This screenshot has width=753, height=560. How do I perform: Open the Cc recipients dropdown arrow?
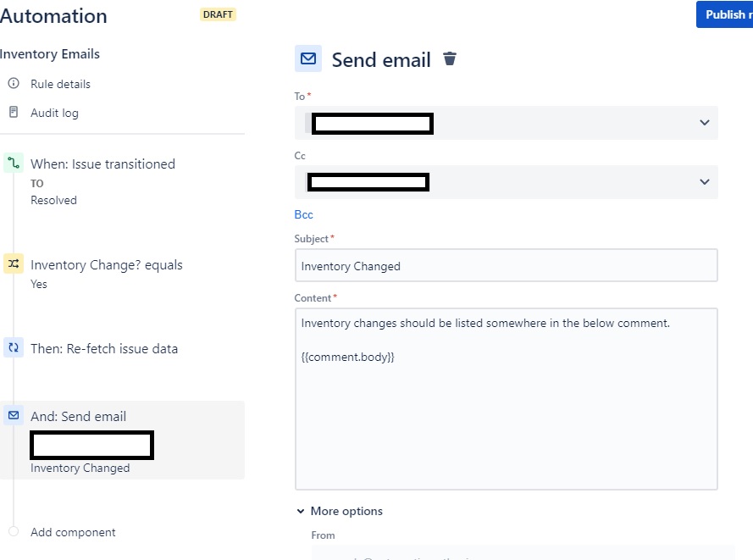click(x=705, y=182)
